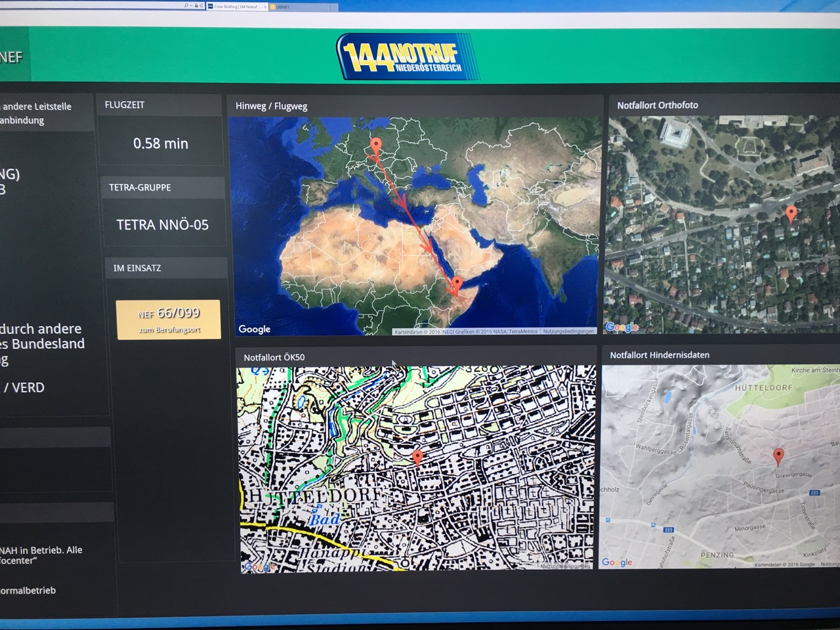Screen dimensions: 840x630
Task: Click the IM EINSATZ panel header
Action: (x=165, y=268)
